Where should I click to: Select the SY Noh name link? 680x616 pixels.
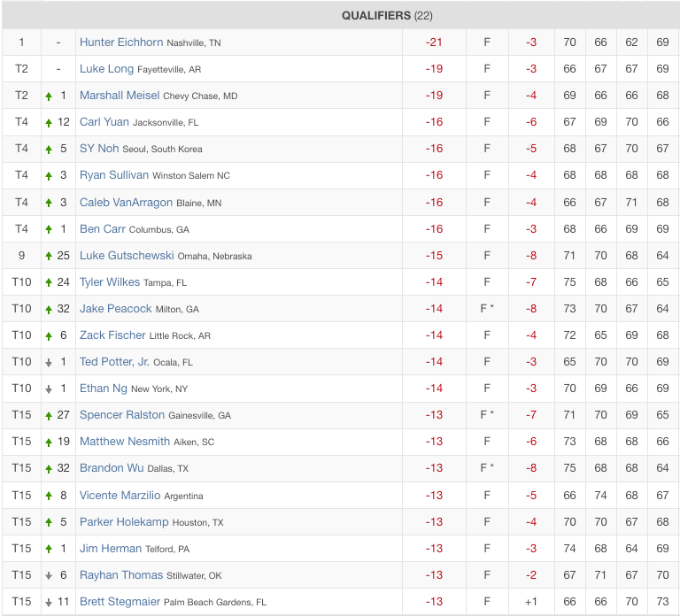(99, 148)
